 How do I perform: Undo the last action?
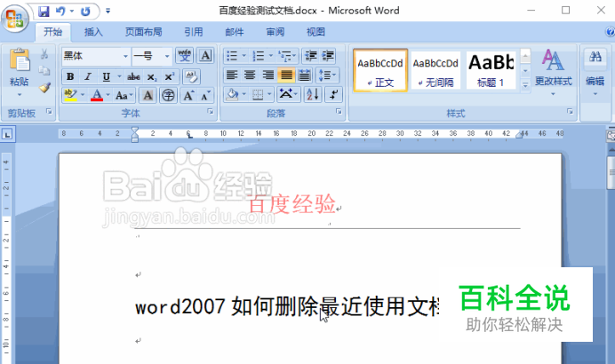(x=60, y=12)
